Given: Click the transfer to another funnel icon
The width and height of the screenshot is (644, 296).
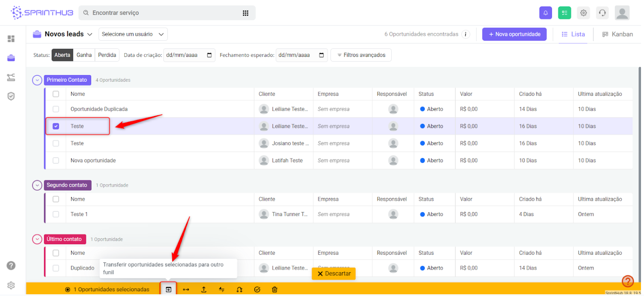Looking at the screenshot, I should [168, 289].
